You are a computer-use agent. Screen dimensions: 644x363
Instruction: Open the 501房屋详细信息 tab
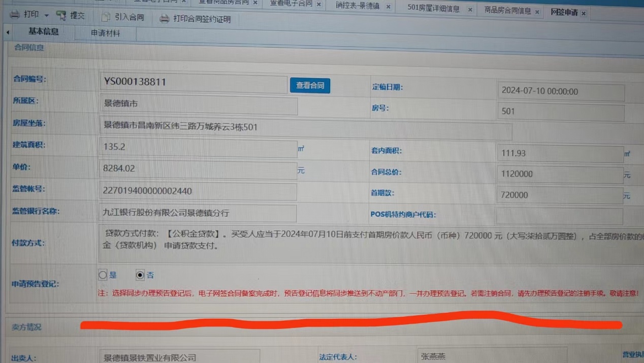pyautogui.click(x=433, y=9)
